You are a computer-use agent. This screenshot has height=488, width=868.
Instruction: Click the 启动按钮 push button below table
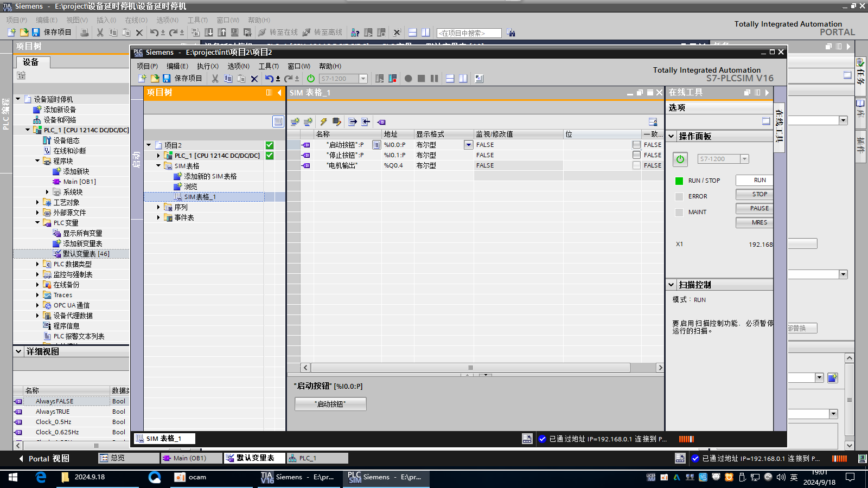330,404
